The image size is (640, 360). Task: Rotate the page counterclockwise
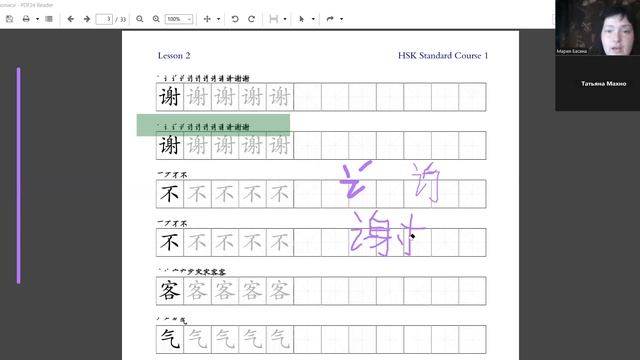tap(235, 19)
